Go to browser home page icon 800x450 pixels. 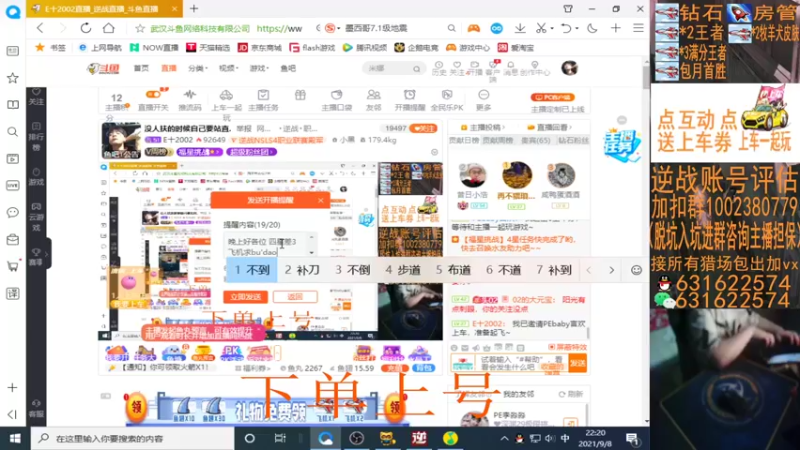tap(109, 28)
